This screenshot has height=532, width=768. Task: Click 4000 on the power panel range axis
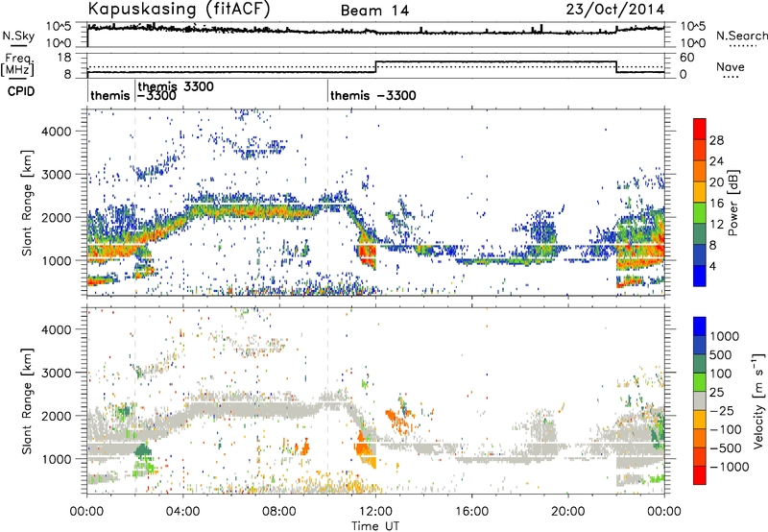56,132
